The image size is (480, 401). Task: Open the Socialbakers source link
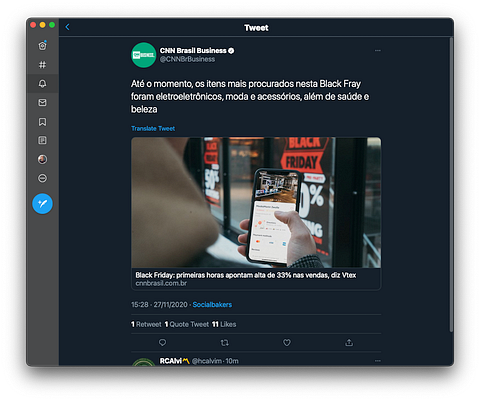click(212, 304)
